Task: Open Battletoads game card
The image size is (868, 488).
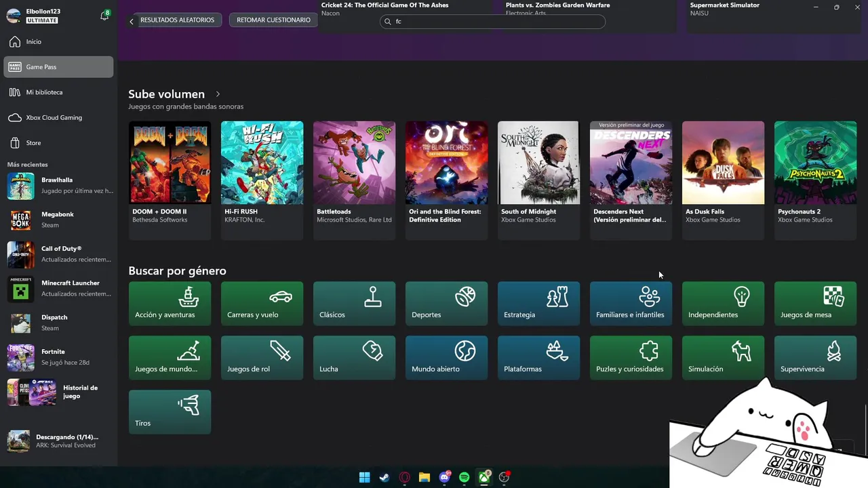Action: click(354, 180)
